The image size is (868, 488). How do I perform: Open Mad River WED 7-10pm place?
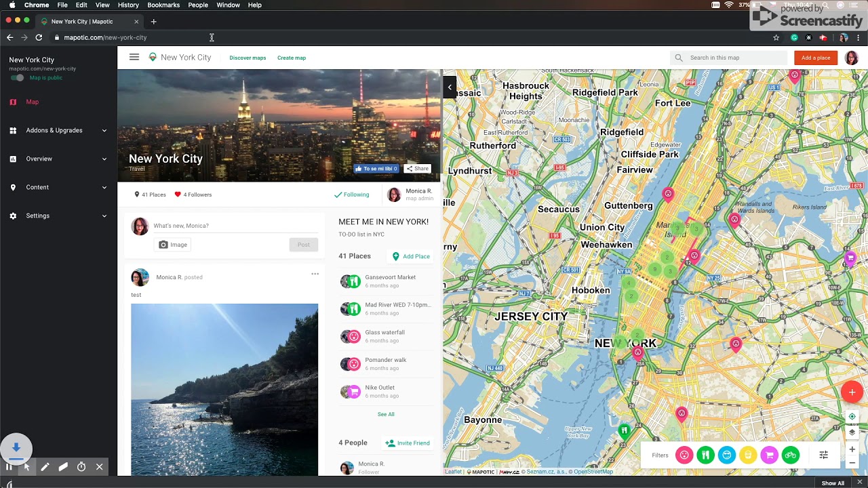386,309
